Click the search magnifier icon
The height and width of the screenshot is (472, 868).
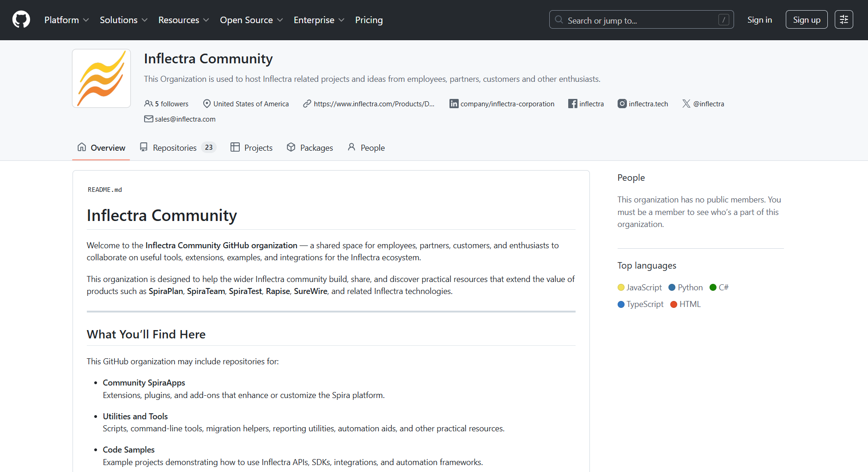pyautogui.click(x=559, y=20)
